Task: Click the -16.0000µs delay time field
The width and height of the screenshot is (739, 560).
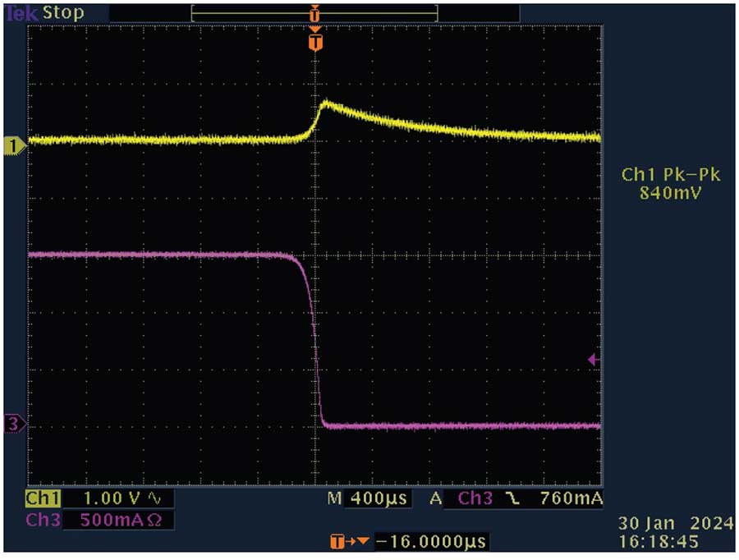Action: (431, 541)
